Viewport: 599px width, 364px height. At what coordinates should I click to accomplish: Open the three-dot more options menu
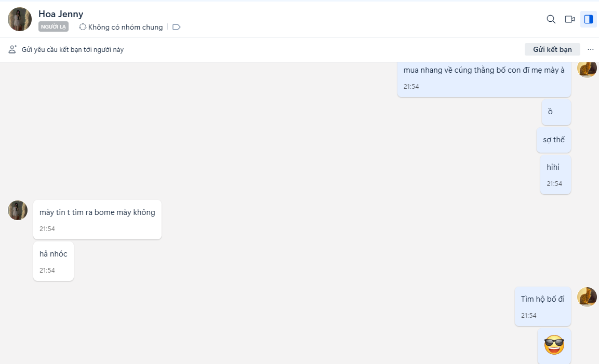coord(591,49)
